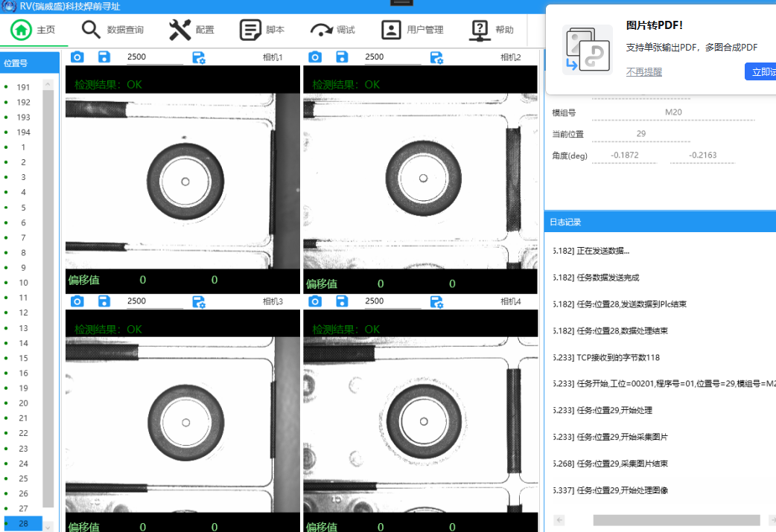
Task: Click the 不再提醒 link in popup
Action: 644,71
